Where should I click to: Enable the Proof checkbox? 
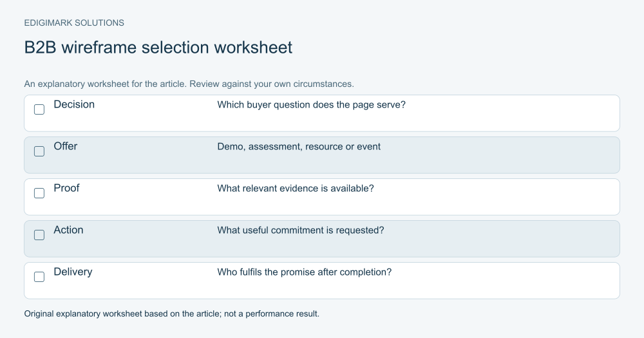[x=39, y=193]
